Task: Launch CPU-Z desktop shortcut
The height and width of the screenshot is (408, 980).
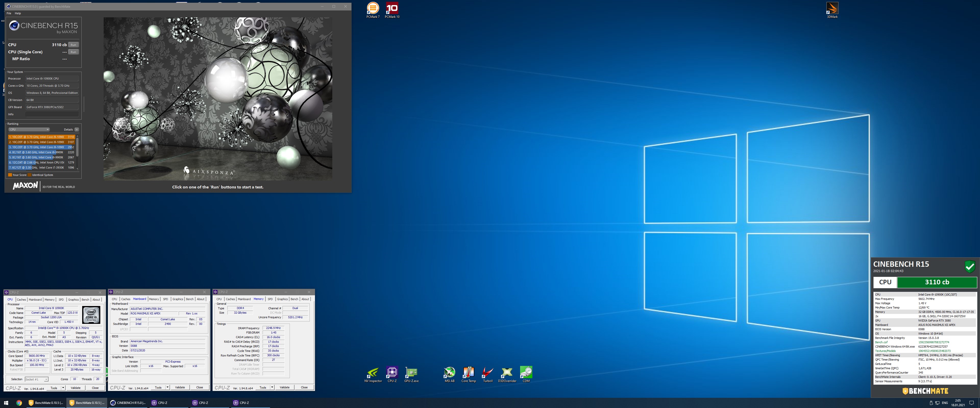Action: click(x=392, y=374)
